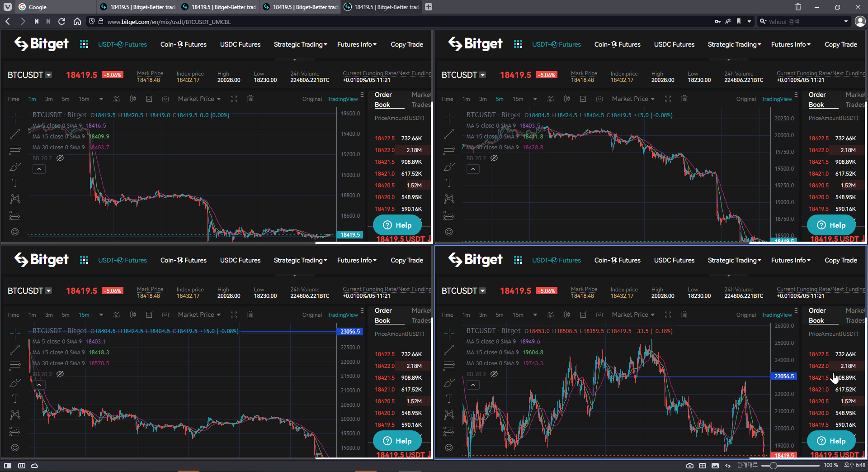Image resolution: width=868 pixels, height=472 pixels.
Task: Collapse indicator legend arrow in top-left pane
Action: coord(39,169)
